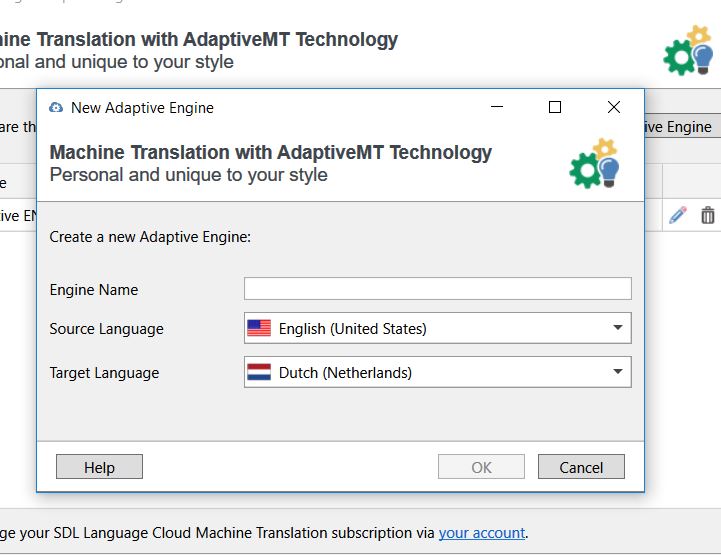Click the Netherlands flag icon
The width and height of the screenshot is (721, 559).
[x=260, y=373]
